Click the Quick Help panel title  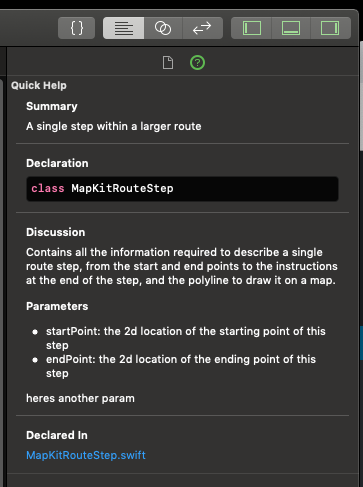click(x=39, y=86)
